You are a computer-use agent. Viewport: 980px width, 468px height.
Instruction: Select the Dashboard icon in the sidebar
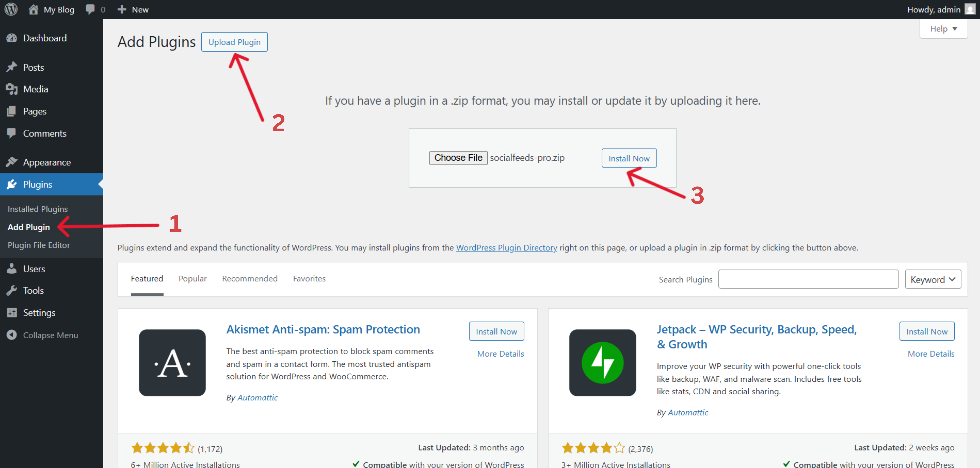pyautogui.click(x=12, y=38)
